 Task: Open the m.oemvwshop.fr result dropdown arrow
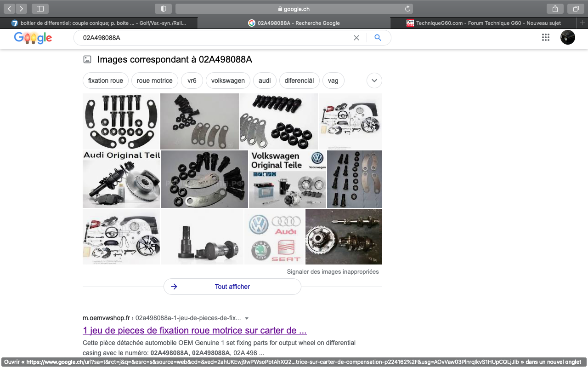247,318
